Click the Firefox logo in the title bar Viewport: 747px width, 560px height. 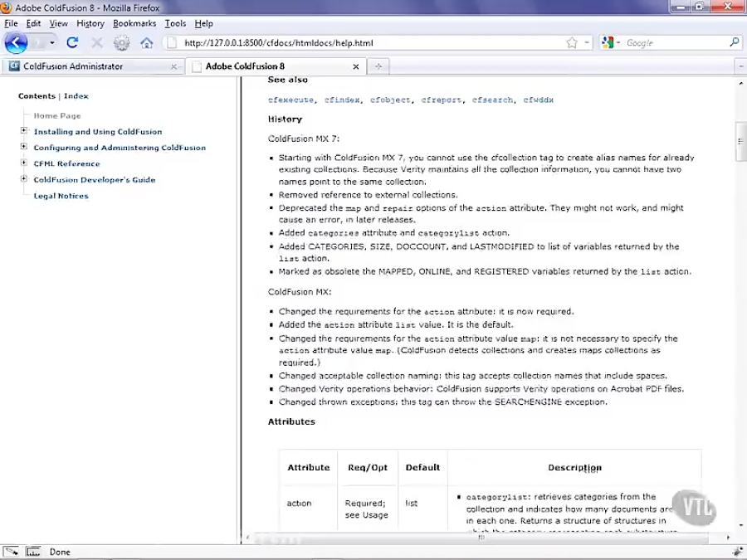coord(8,7)
